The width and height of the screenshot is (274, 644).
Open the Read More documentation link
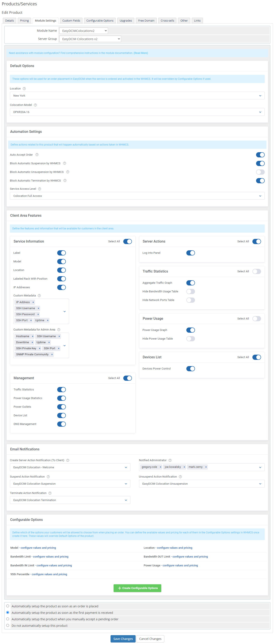point(141,53)
